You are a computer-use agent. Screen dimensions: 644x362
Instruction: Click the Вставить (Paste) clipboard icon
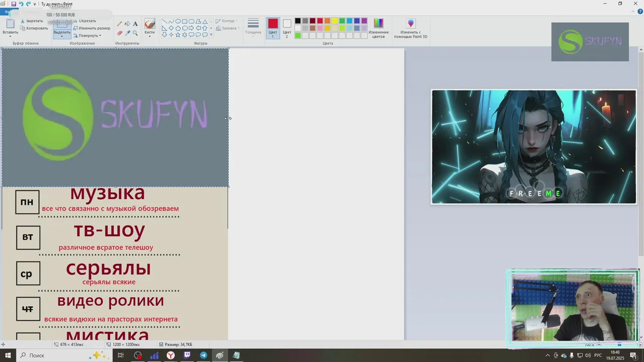pyautogui.click(x=10, y=24)
